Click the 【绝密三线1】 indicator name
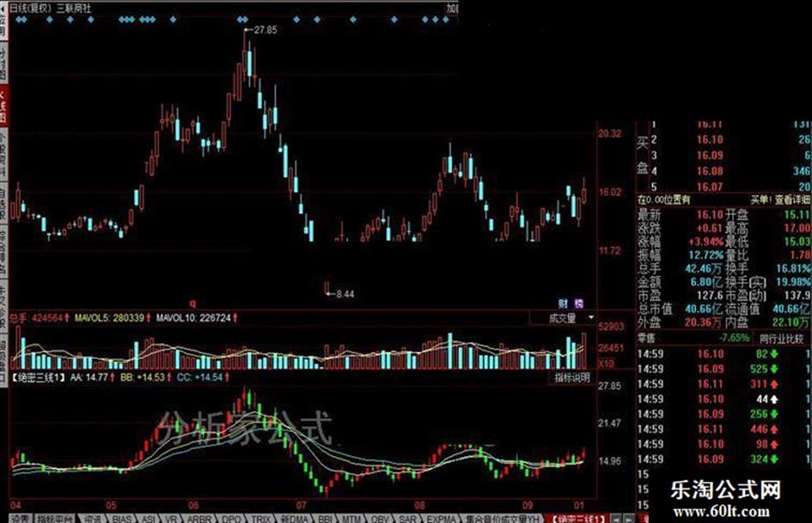 tap(39, 378)
